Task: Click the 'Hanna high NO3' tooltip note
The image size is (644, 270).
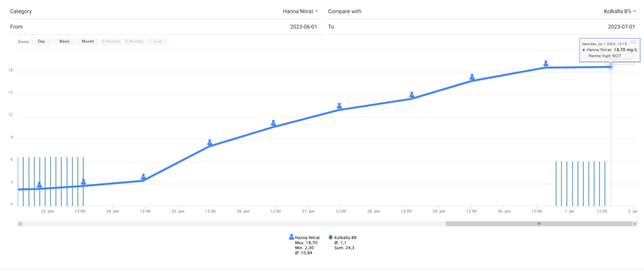Action: click(604, 55)
